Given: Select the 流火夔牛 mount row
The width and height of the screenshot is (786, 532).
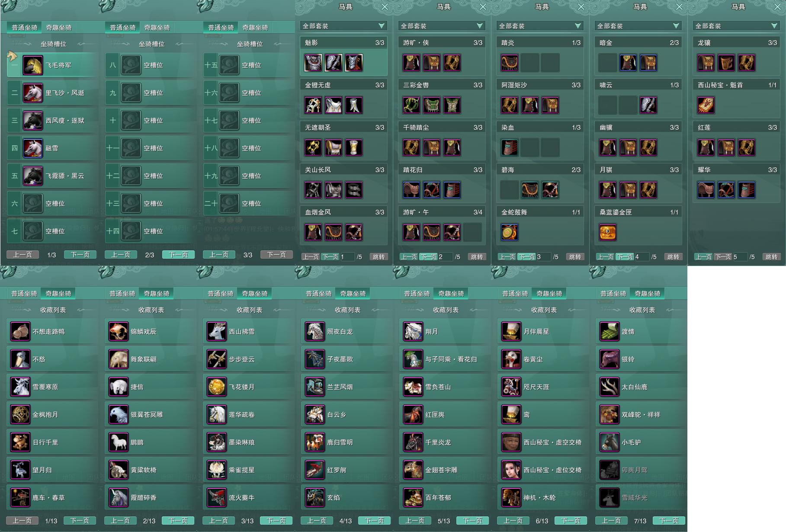Looking at the screenshot, I should click(x=248, y=498).
